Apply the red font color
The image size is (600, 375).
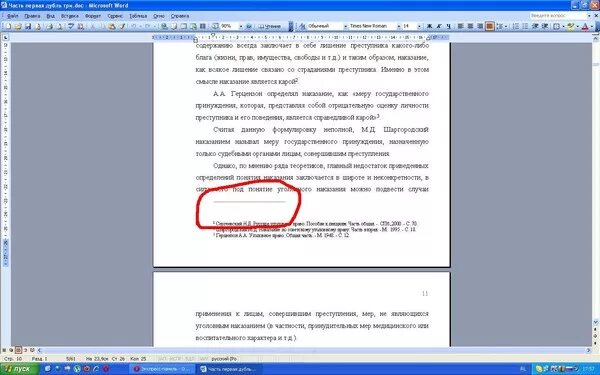point(585,26)
